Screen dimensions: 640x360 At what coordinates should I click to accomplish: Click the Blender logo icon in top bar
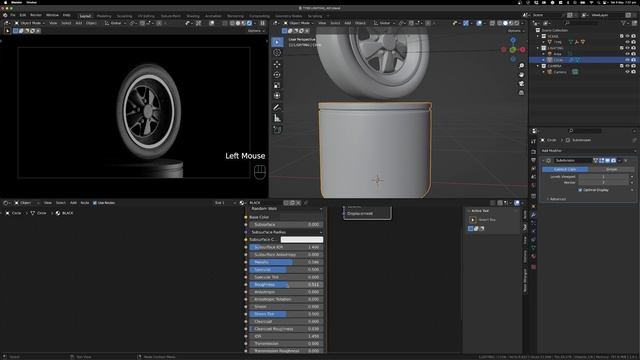(x=5, y=15)
